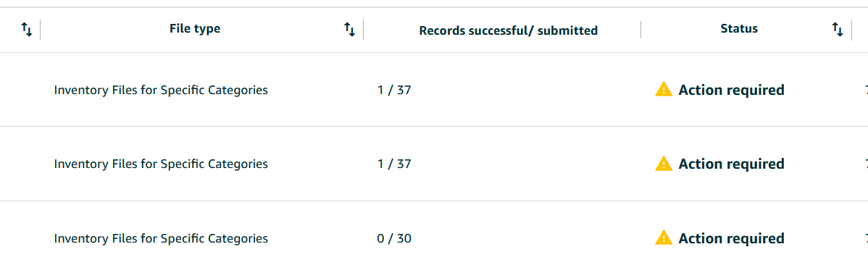
Task: Select the File type column header
Action: 195,29
